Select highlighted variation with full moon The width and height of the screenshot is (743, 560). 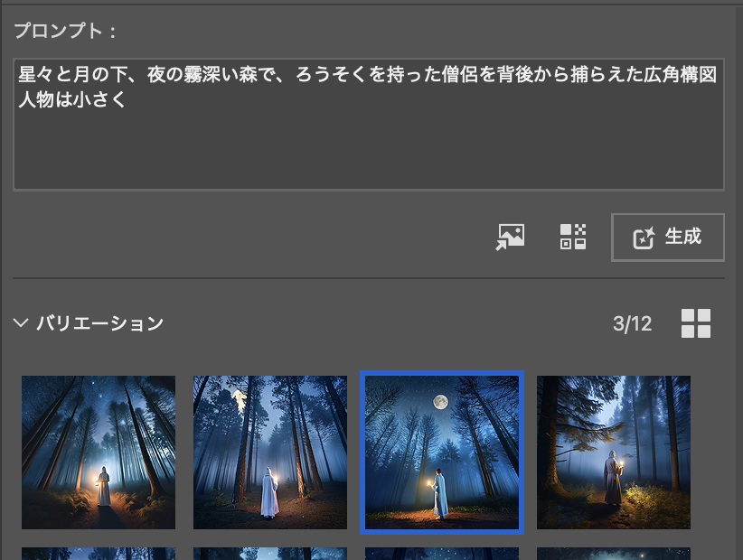[441, 452]
